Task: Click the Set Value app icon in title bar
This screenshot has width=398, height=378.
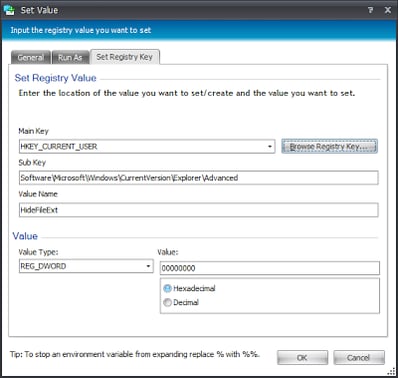Action: click(x=9, y=10)
